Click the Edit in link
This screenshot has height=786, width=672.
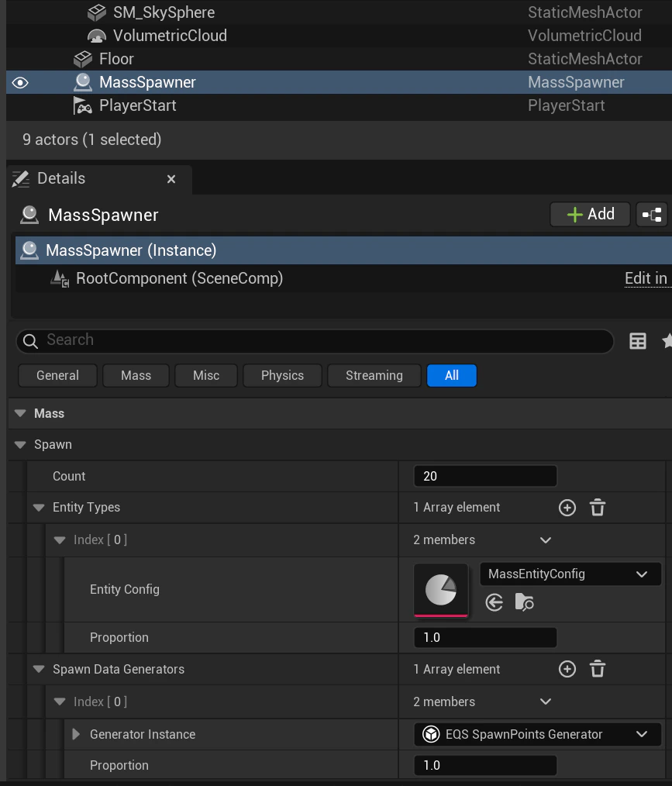point(646,278)
